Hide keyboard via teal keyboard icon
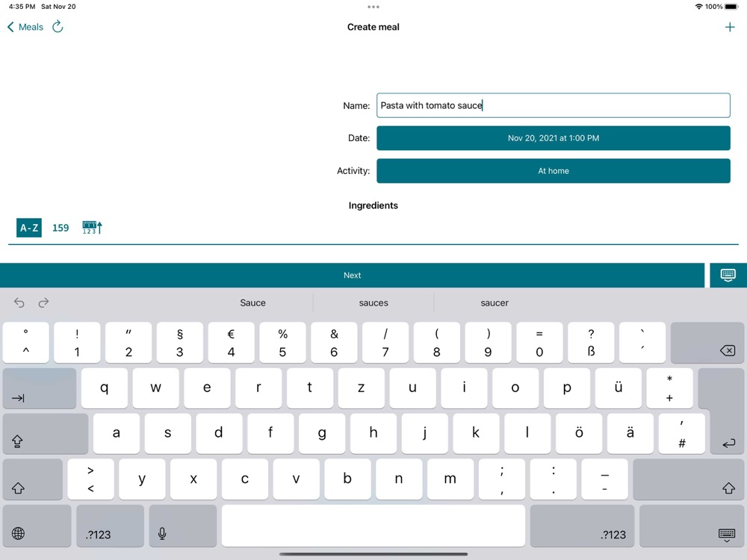 (x=728, y=276)
